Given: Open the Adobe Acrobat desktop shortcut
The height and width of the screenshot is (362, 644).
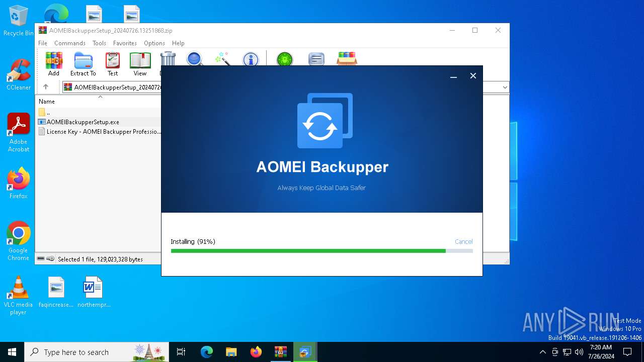Looking at the screenshot, I should 19,133.
